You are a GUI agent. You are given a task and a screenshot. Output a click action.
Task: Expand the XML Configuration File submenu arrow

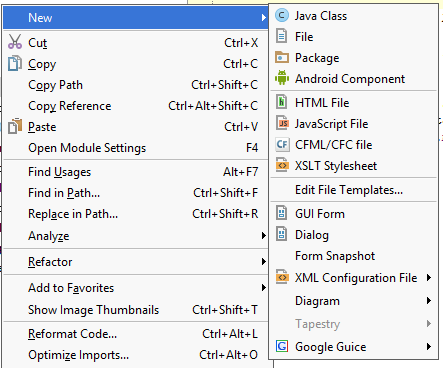429,277
